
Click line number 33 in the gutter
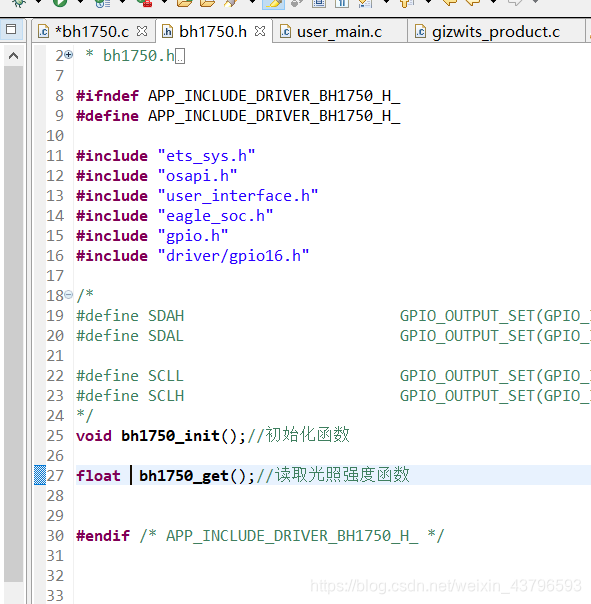pos(55,596)
